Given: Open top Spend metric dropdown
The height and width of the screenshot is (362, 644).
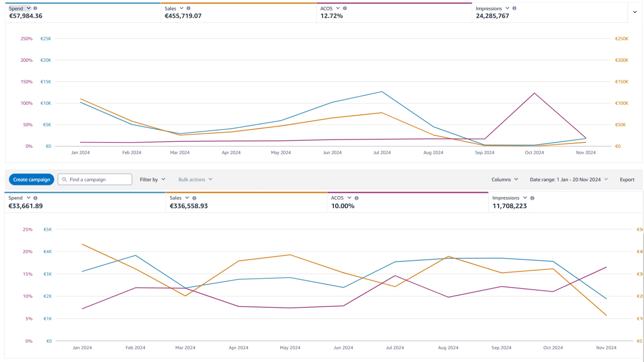Looking at the screenshot, I should pyautogui.click(x=29, y=8).
